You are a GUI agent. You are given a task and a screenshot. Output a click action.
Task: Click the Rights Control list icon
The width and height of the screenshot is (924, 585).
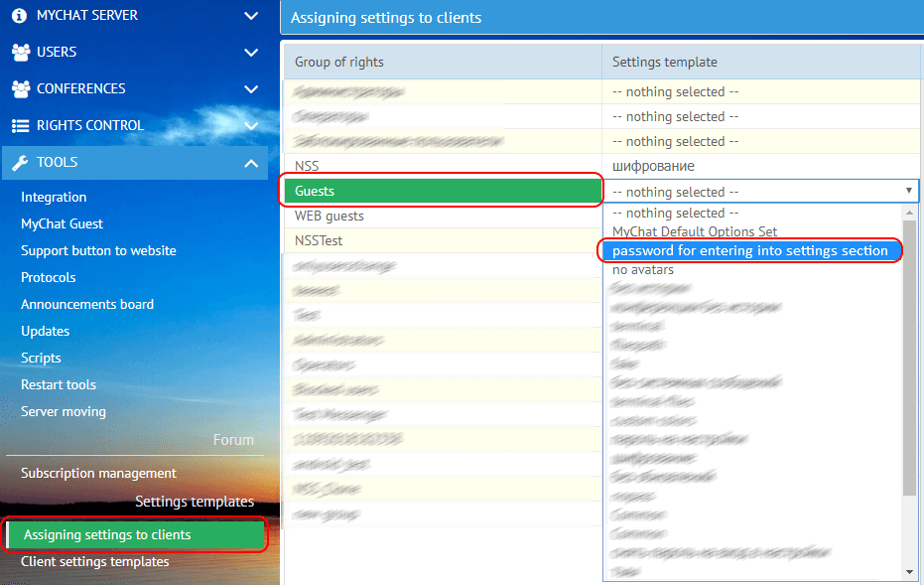point(18,125)
